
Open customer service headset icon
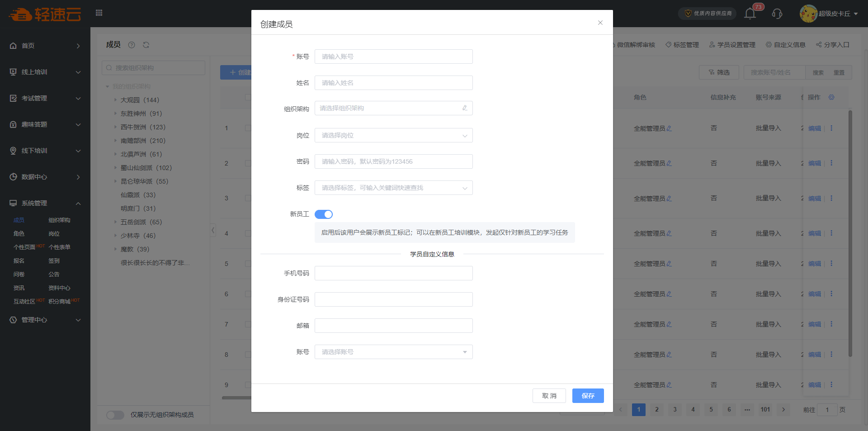[777, 14]
